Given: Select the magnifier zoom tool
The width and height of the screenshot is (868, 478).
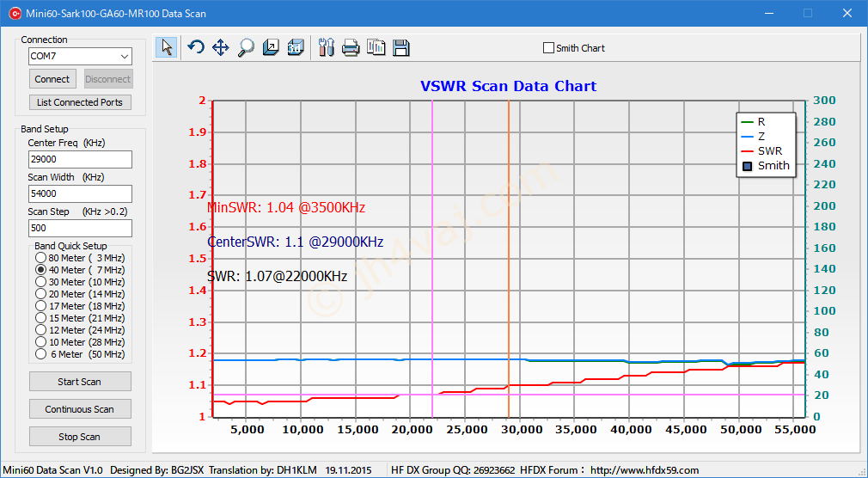Looking at the screenshot, I should tap(246, 47).
